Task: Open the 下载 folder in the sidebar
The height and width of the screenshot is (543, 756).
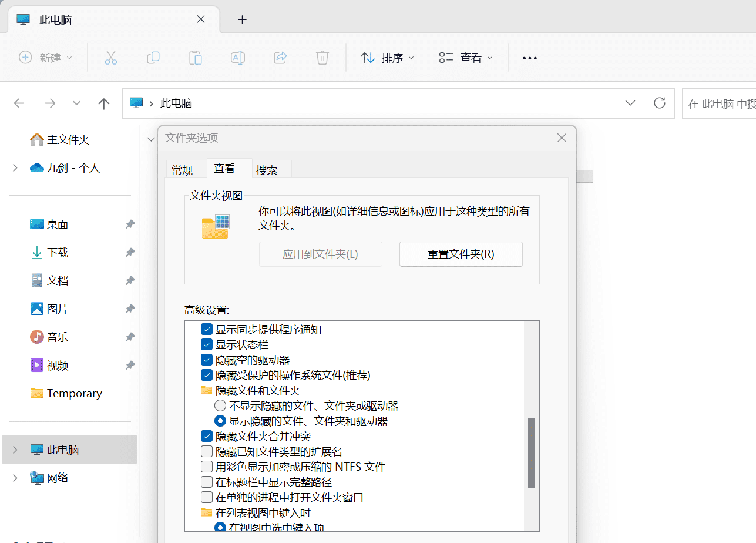Action: [x=57, y=252]
